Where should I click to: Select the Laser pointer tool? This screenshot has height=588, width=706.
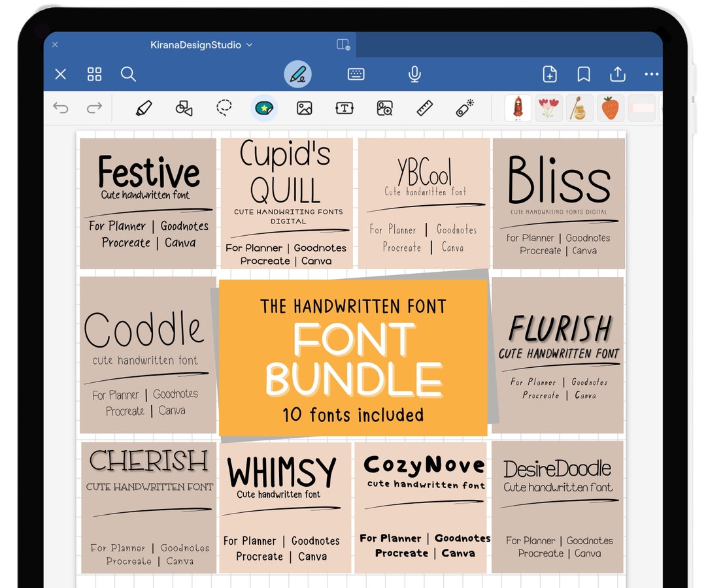point(463,108)
